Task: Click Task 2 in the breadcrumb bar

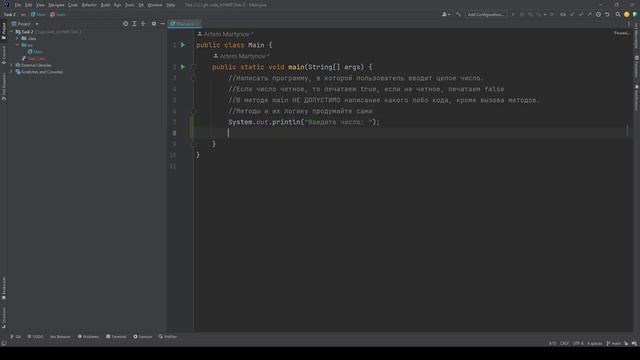Action: click(x=10, y=14)
